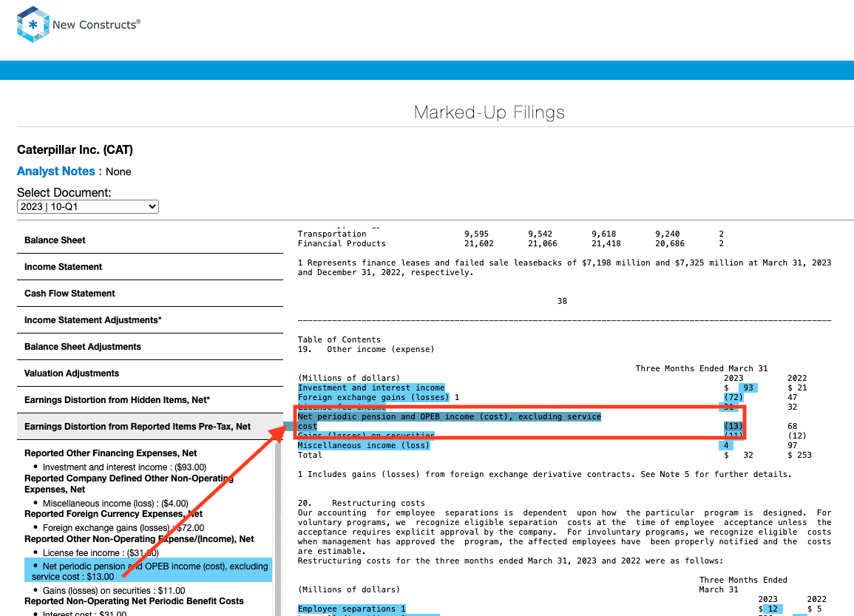The width and height of the screenshot is (854, 616).
Task: Open Valuation Adjustments section
Action: point(150,373)
